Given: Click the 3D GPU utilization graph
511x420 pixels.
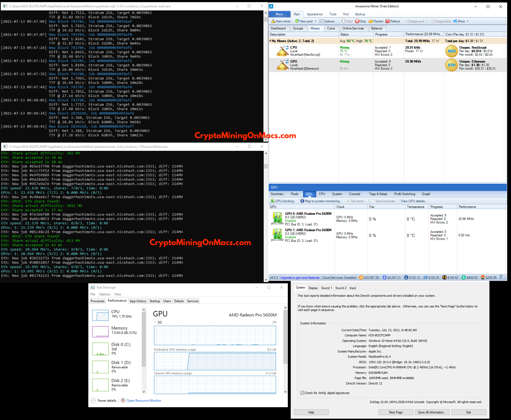Looking at the screenshot, I should pos(215,336).
